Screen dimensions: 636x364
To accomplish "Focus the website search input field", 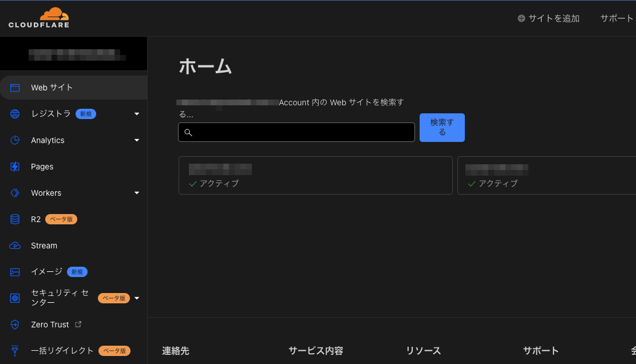I will (297, 132).
